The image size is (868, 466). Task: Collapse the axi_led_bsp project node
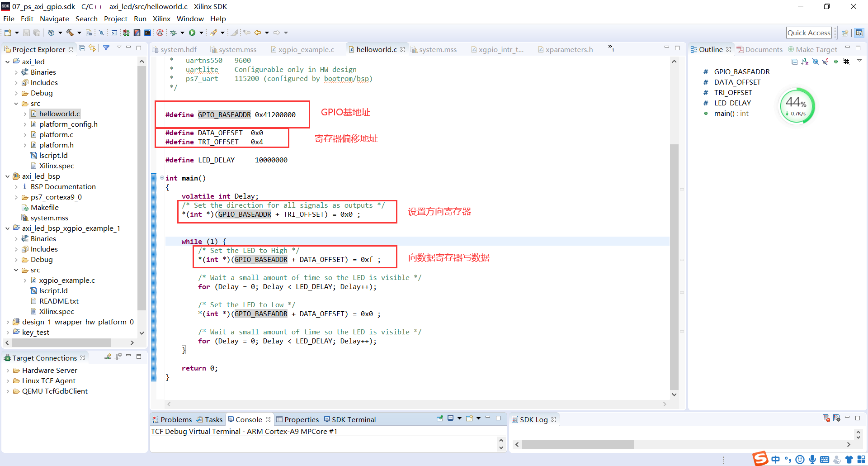tap(8, 176)
